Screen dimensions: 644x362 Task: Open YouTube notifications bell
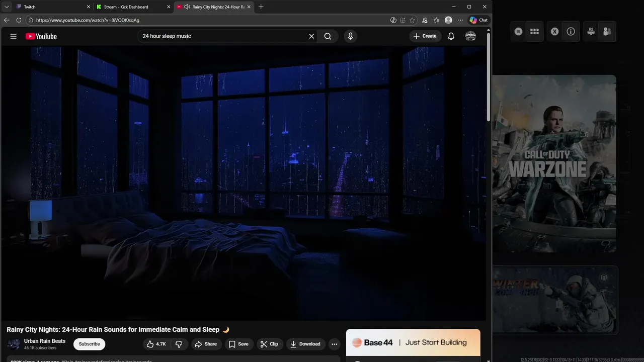451,36
